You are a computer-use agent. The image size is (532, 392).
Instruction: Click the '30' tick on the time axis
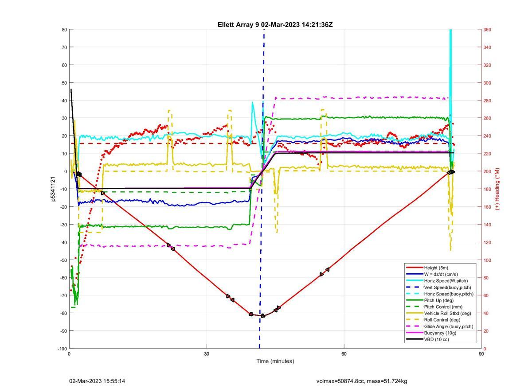pyautogui.click(x=207, y=354)
